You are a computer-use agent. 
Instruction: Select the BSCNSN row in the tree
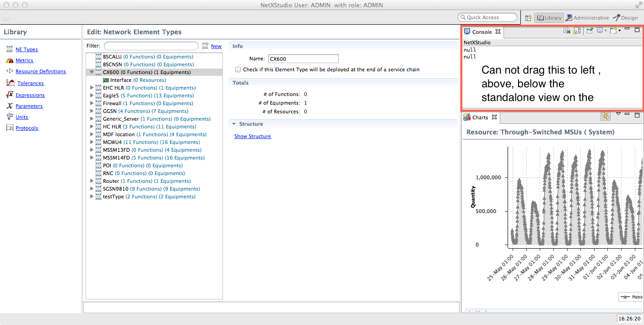point(154,64)
